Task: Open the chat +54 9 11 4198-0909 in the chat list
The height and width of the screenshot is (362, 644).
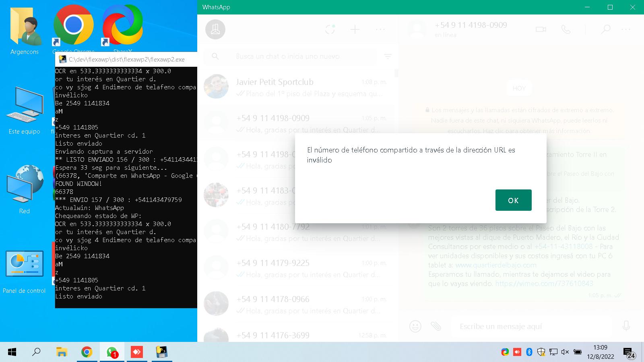Action: tap(296, 123)
